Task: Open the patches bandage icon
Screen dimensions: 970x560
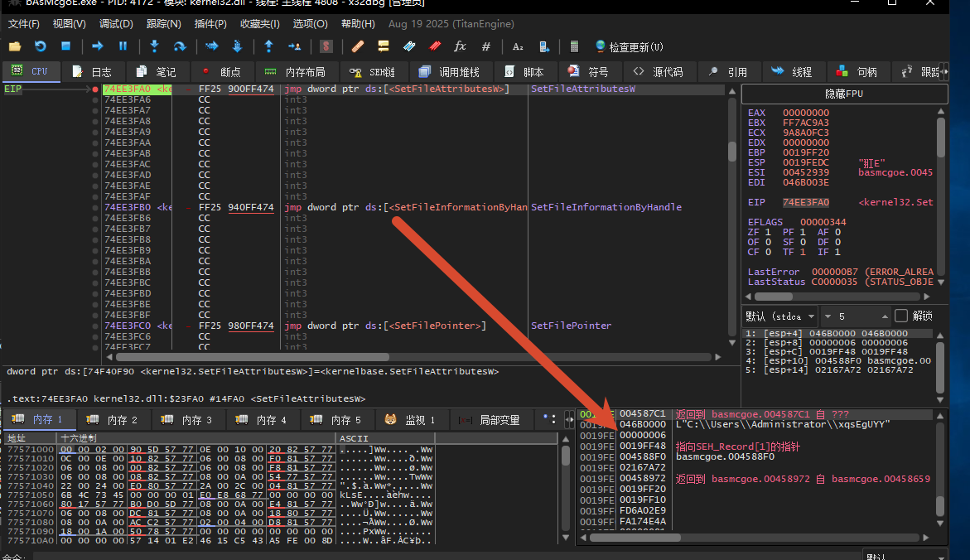Action: coord(358,46)
